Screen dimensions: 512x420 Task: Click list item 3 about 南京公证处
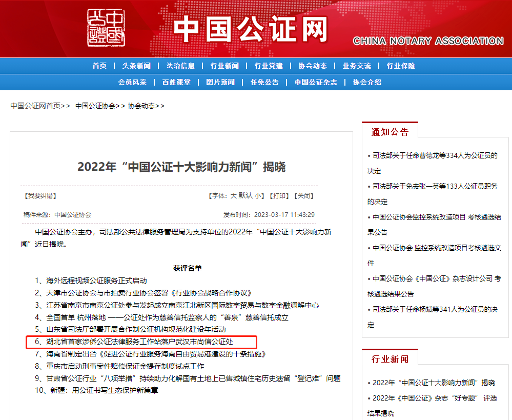point(177,305)
